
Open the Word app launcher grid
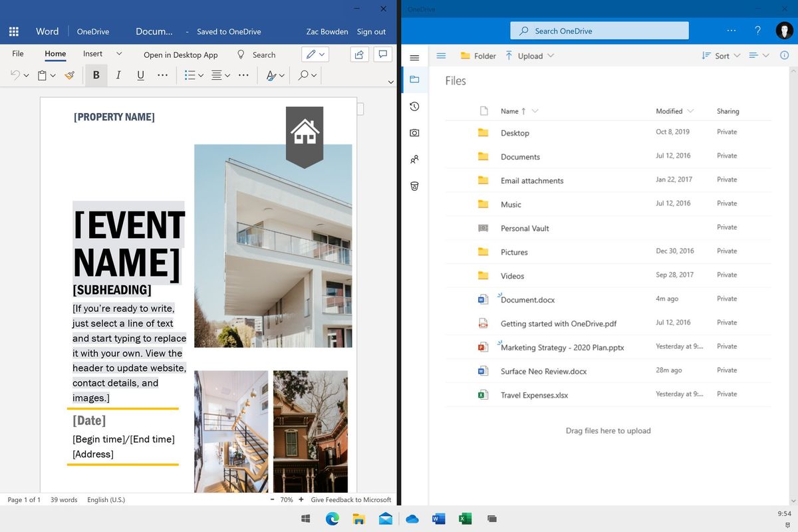14,31
